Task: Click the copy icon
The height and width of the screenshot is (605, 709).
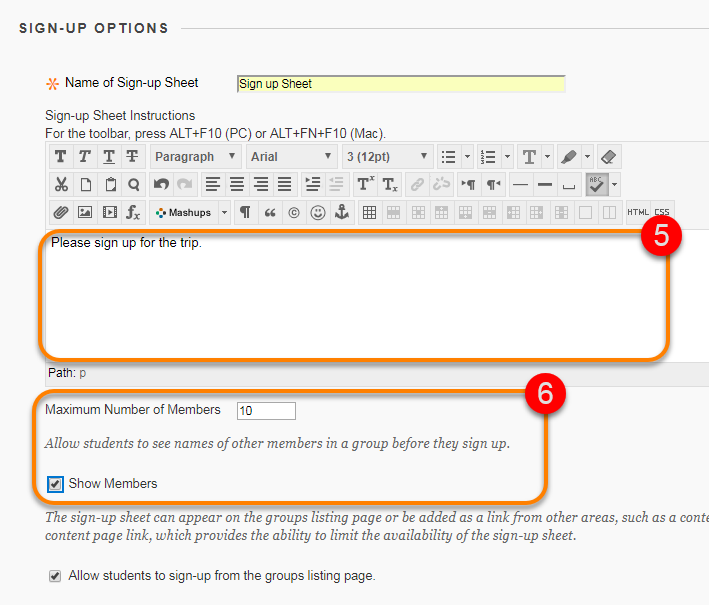Action: 85,184
